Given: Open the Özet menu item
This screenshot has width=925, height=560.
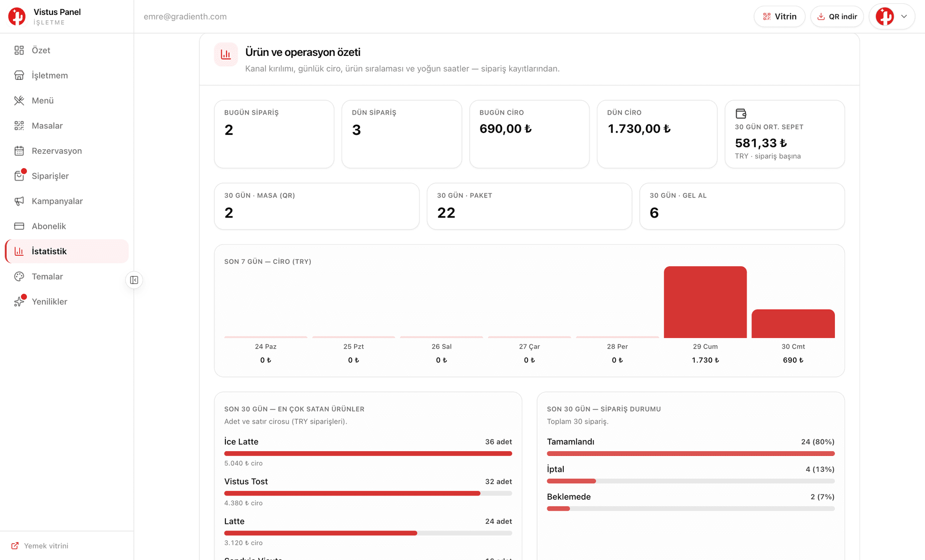Looking at the screenshot, I should pyautogui.click(x=67, y=50).
